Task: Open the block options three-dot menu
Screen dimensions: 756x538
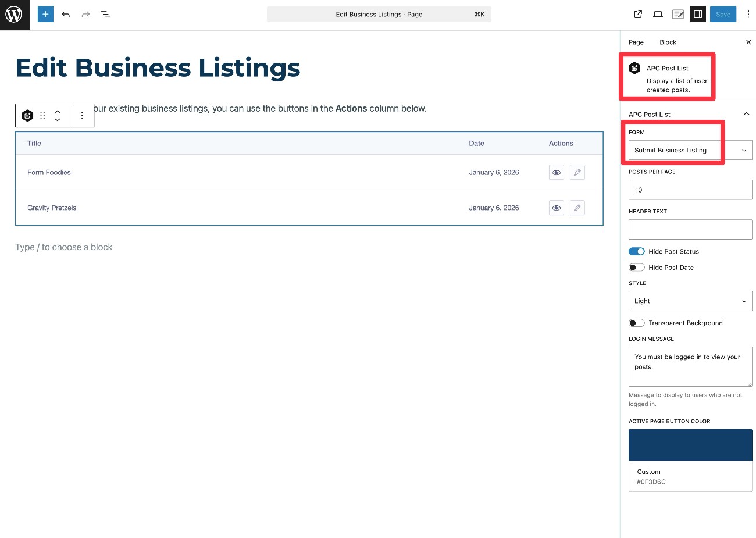Action: coord(82,115)
